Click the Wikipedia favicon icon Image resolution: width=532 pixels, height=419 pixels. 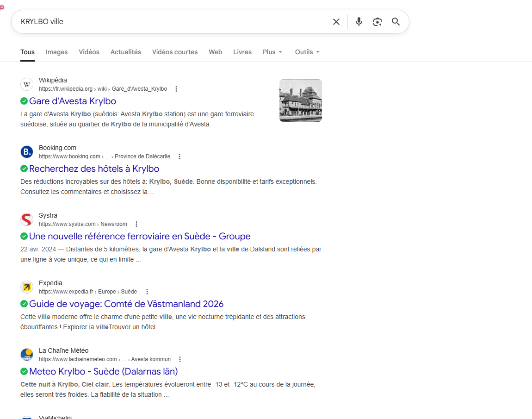point(27,84)
